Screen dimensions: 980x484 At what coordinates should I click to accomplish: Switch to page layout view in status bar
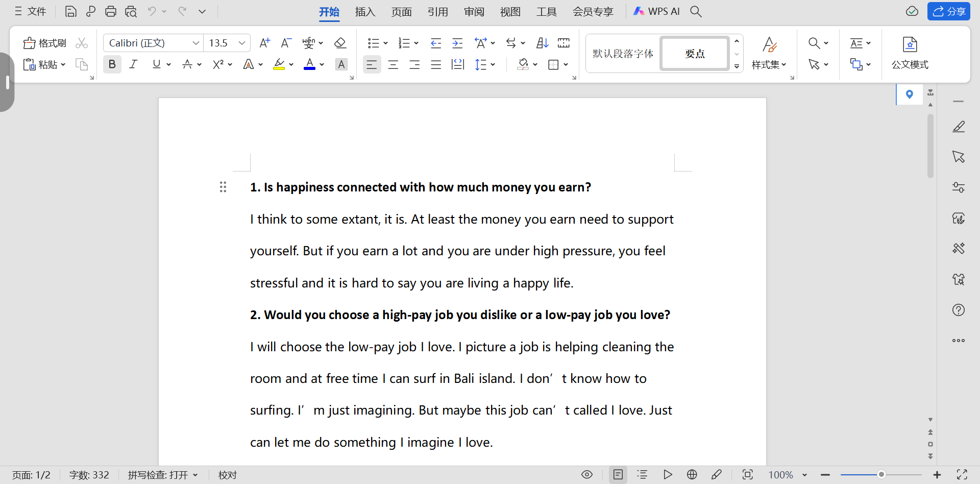[618, 475]
